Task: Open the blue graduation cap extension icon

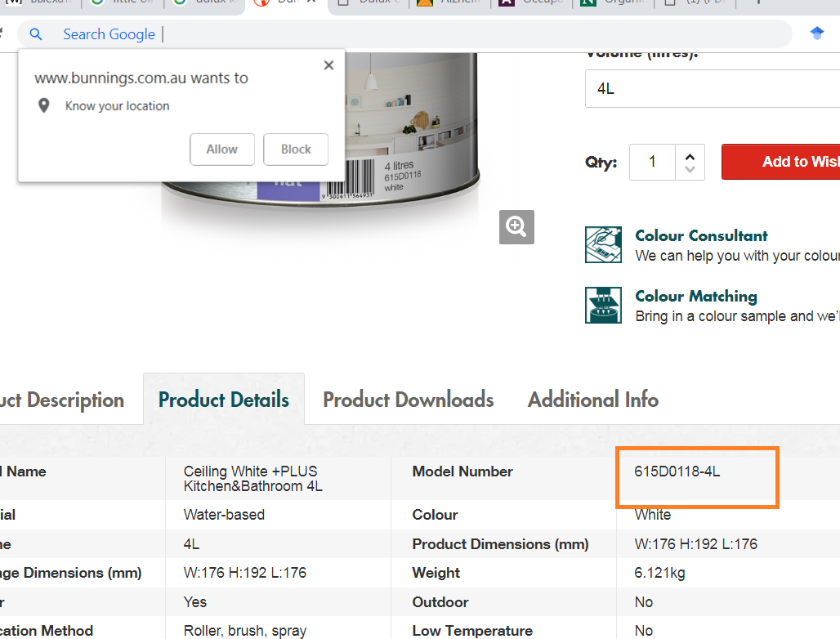Action: 817,34
